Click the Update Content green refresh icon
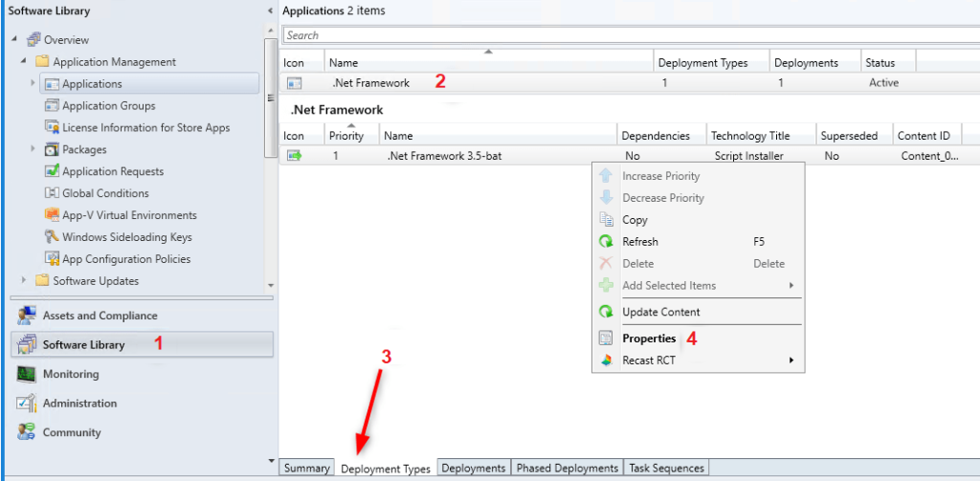 click(x=606, y=312)
